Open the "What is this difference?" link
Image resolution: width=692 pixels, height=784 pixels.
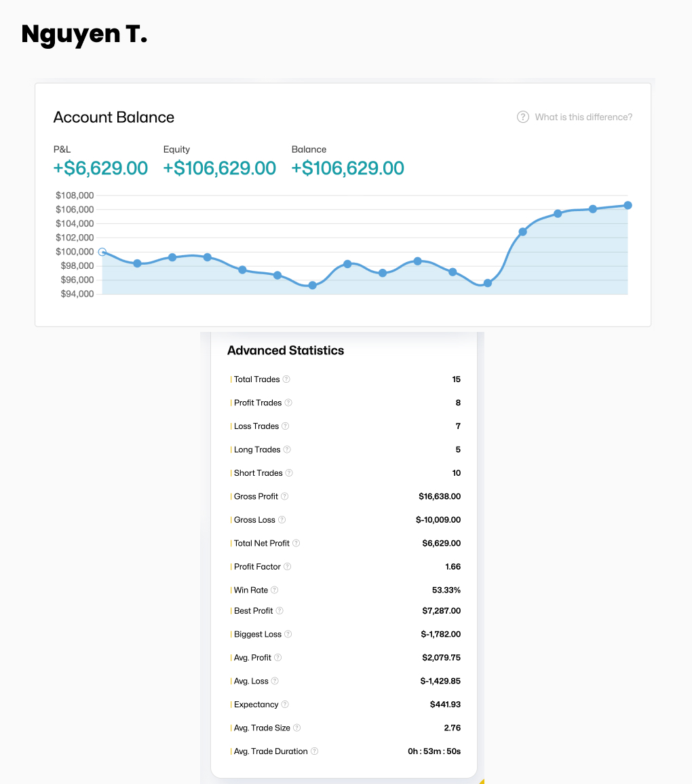583,117
